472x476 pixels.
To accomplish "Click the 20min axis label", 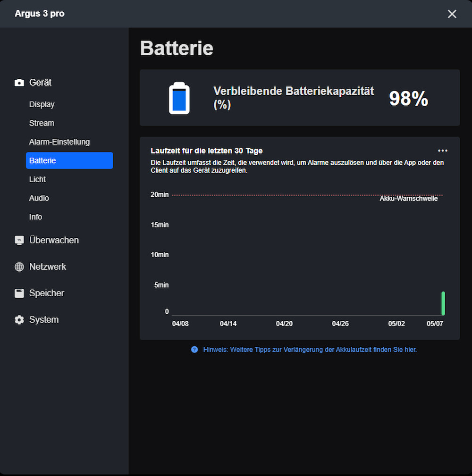I will tap(160, 194).
